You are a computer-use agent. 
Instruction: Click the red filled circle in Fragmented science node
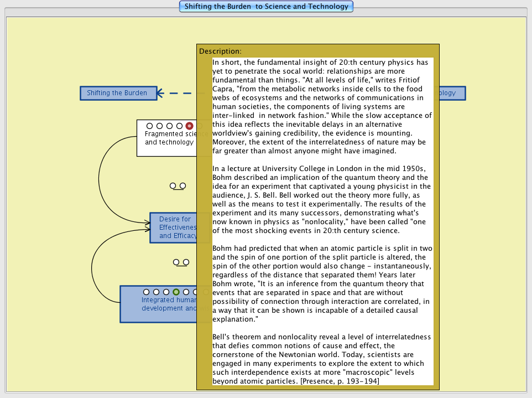click(x=189, y=126)
